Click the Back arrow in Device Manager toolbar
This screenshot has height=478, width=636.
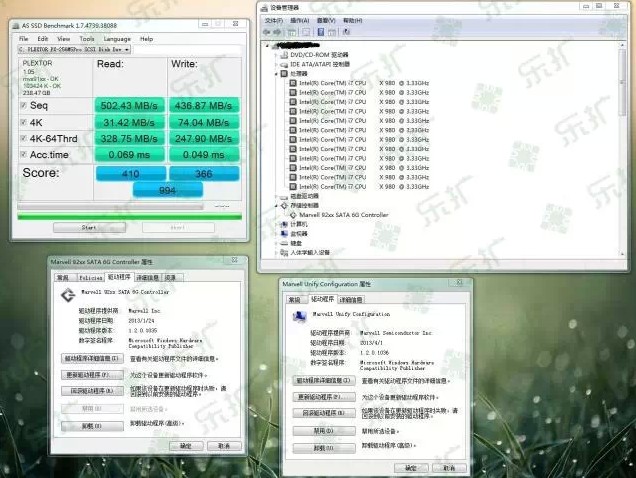[267, 32]
